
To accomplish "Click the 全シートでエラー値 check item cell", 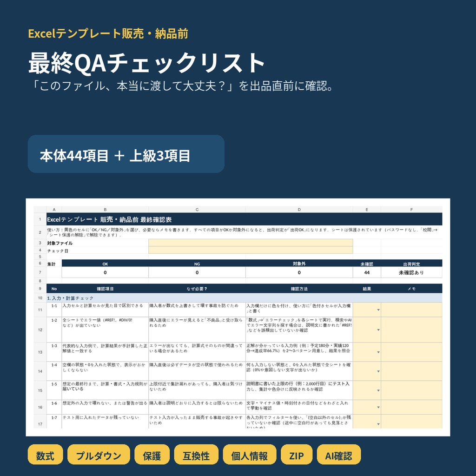I will click(x=105, y=330).
